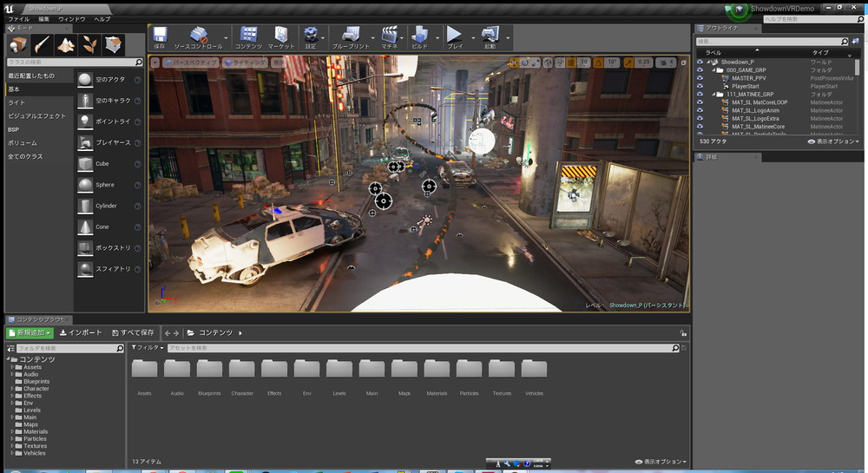Select the Foliage mode icon
The width and height of the screenshot is (868, 473).
coord(89,44)
